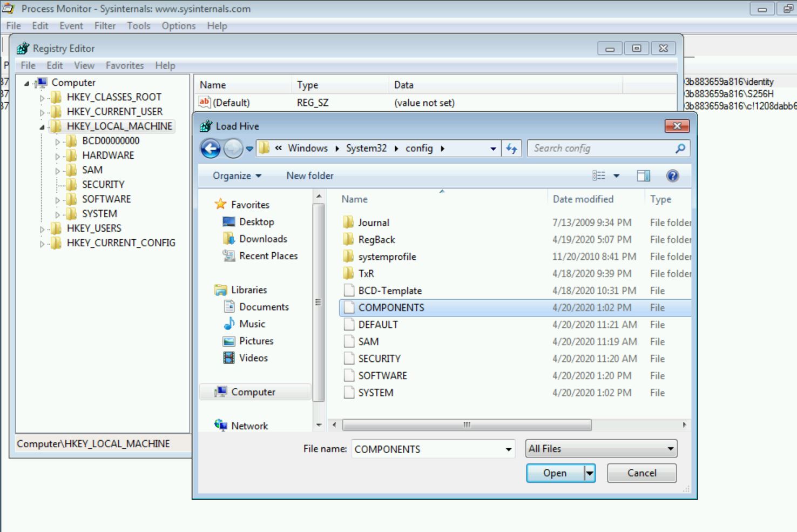Open the Organize dropdown
797x532 pixels.
(x=237, y=176)
